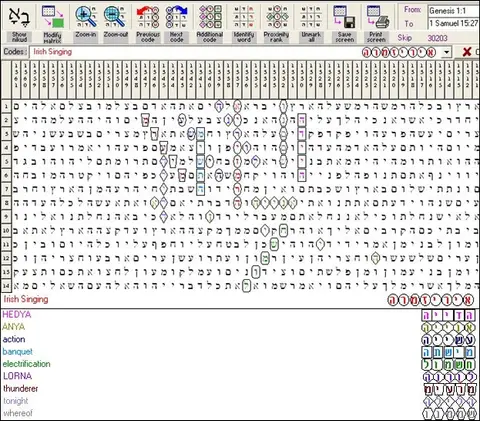Screen dimensions: 480x421
Task: Go to Next code icon
Action: click(176, 17)
